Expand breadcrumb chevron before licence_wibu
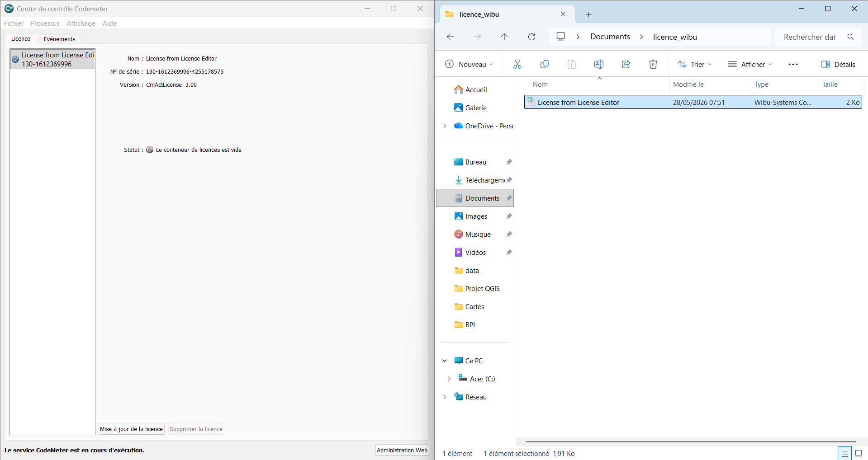 tap(641, 37)
